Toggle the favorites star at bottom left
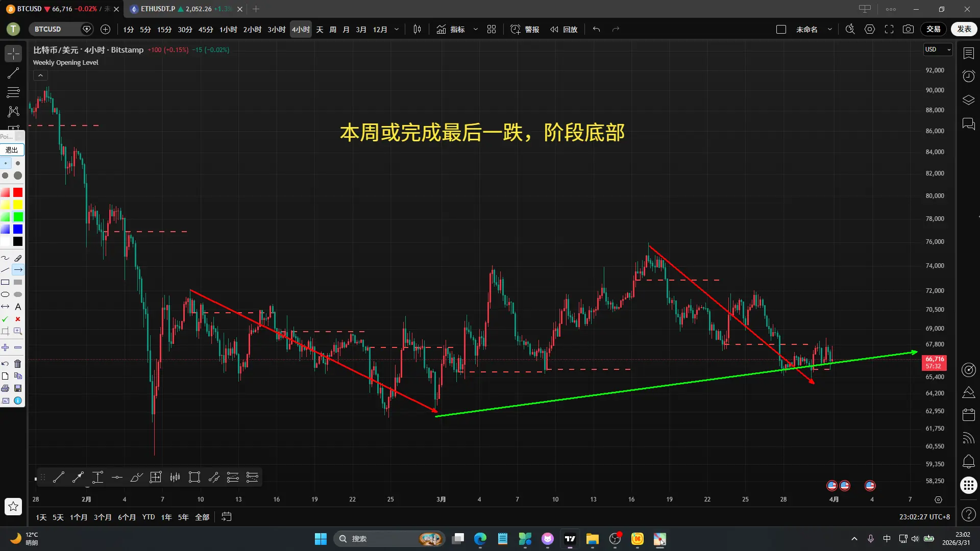 pyautogui.click(x=13, y=506)
